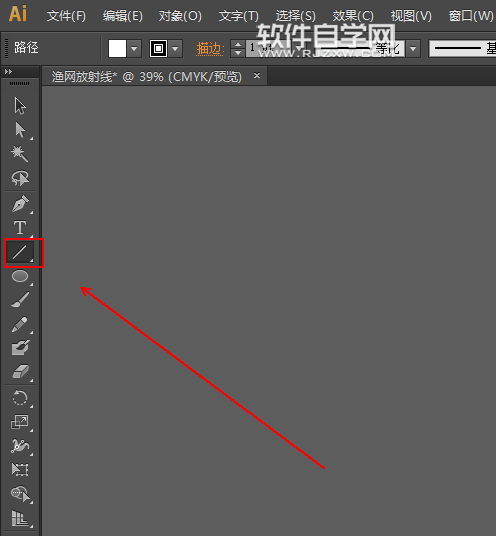Screen dimensions: 496x536
Task: Open the 效果(C) menu
Action: pyautogui.click(x=353, y=16)
